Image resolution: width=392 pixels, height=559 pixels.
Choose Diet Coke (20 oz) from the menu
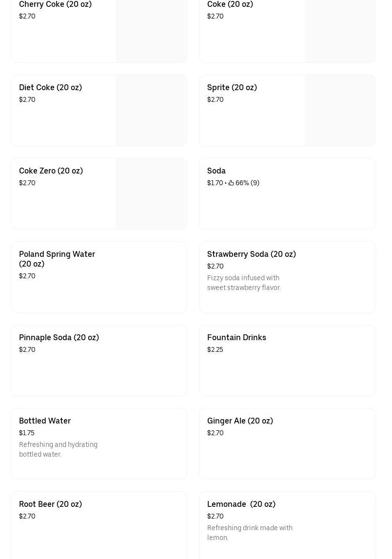(50, 88)
